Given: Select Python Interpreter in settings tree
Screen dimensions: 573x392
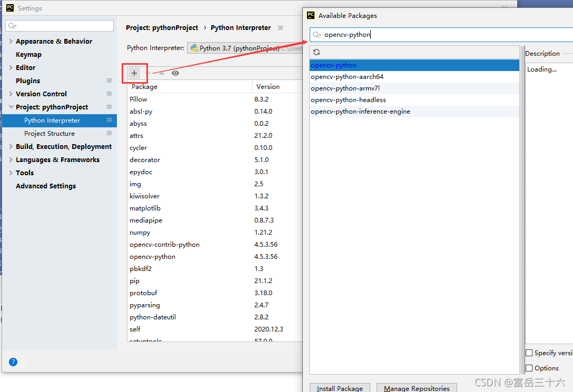Looking at the screenshot, I should tap(60, 120).
